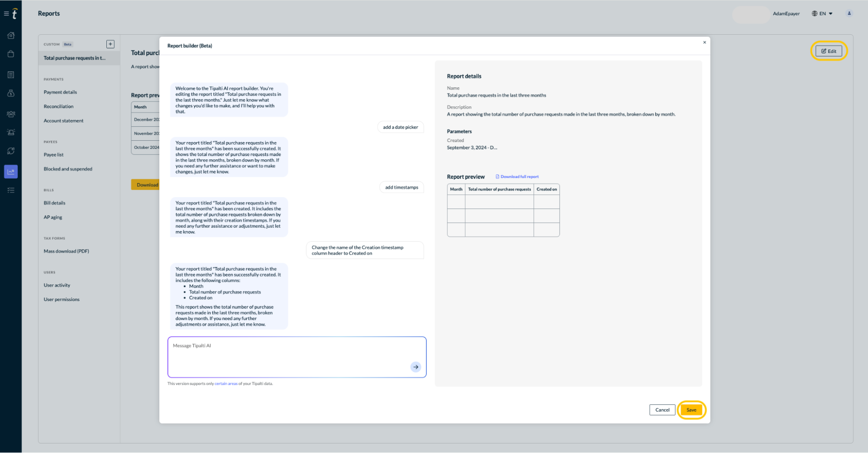Open the people group payees icon
The height and width of the screenshot is (453, 868).
point(11,114)
